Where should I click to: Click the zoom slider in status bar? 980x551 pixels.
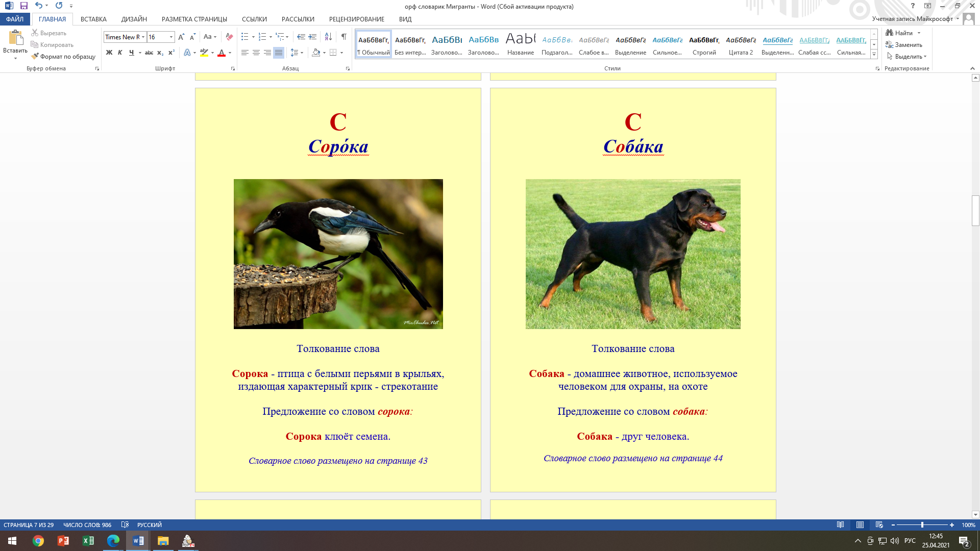point(922,525)
